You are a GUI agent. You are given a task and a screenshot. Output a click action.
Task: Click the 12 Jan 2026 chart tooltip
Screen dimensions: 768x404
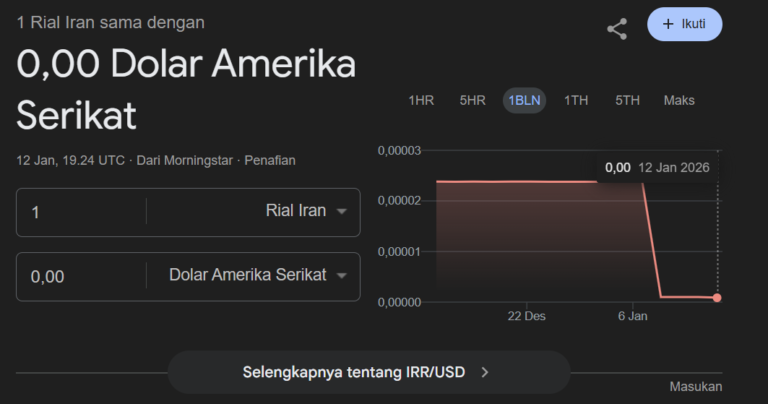657,167
